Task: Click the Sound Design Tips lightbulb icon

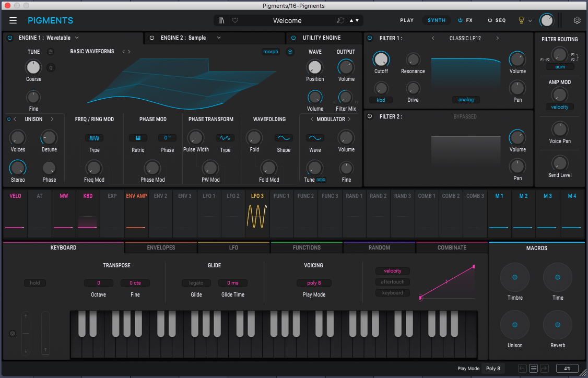Action: pos(521,20)
